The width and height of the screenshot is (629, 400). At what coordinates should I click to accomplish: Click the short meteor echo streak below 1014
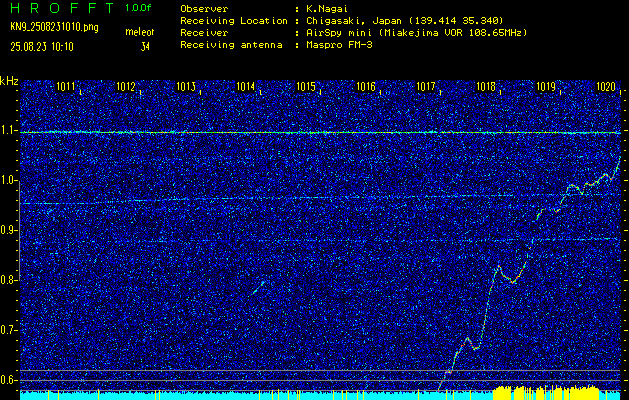[x=259, y=287]
